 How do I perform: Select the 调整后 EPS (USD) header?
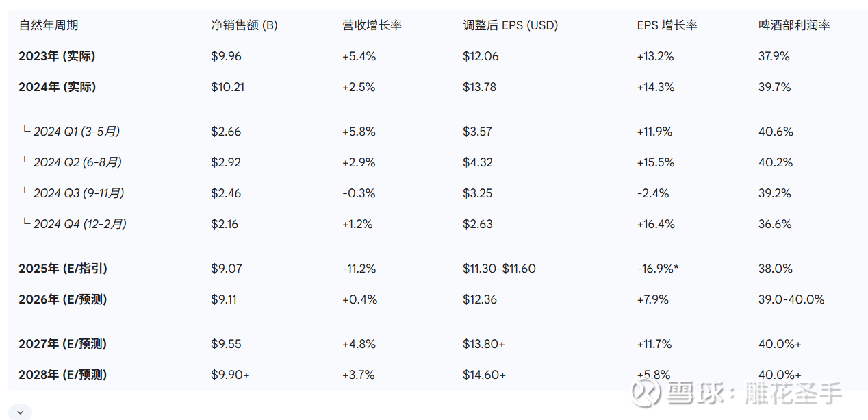coord(510,25)
